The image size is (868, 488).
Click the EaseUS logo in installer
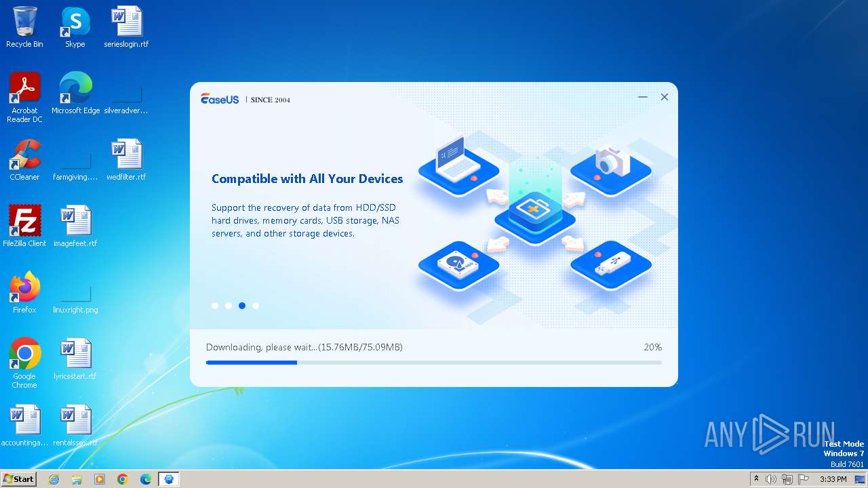220,100
